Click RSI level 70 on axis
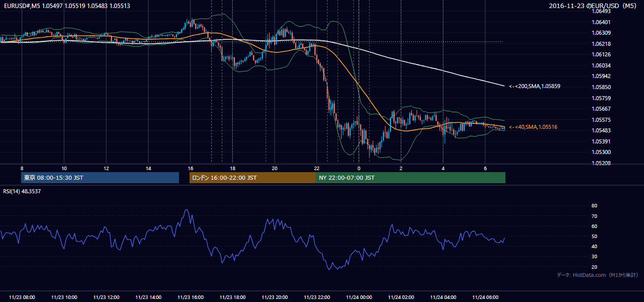 click(595, 216)
